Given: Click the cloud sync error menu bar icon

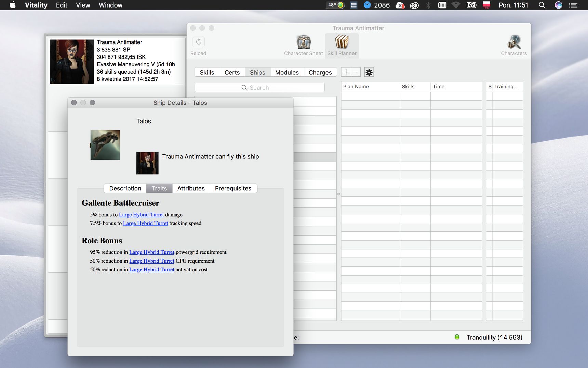Looking at the screenshot, I should 400,5.
